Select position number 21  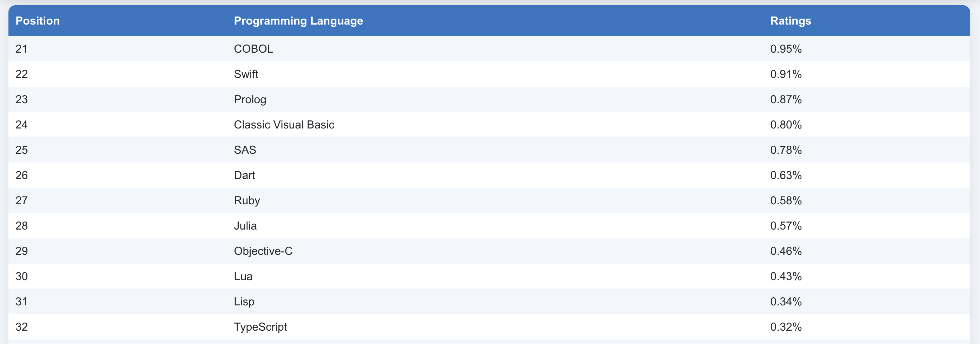point(21,49)
